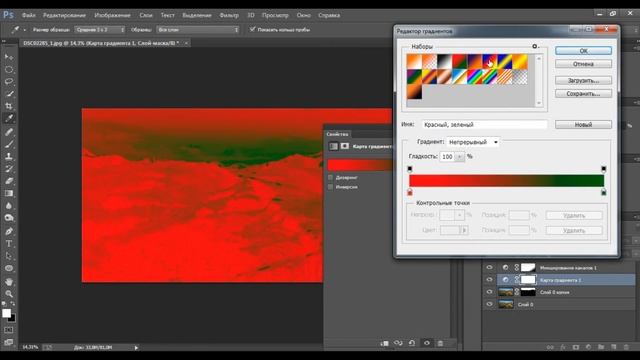
Task: Select the Hand tool
Action: coord(9,282)
